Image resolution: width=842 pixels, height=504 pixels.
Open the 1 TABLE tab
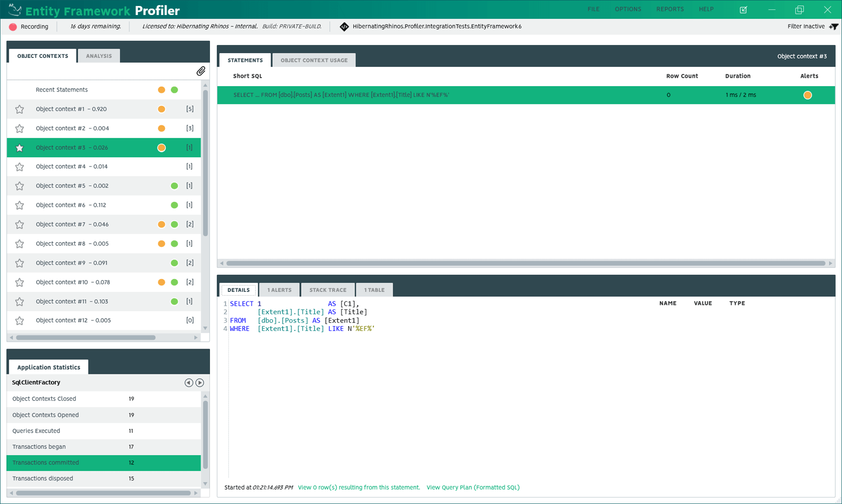click(x=374, y=290)
